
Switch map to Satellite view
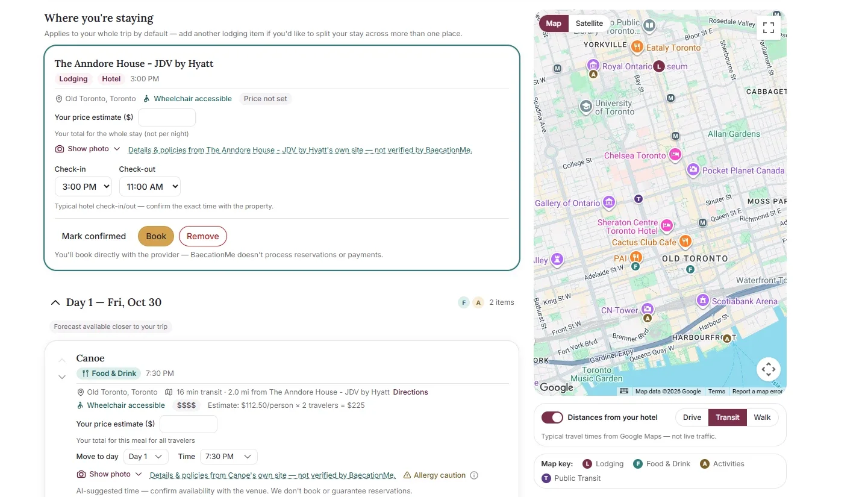(x=589, y=23)
